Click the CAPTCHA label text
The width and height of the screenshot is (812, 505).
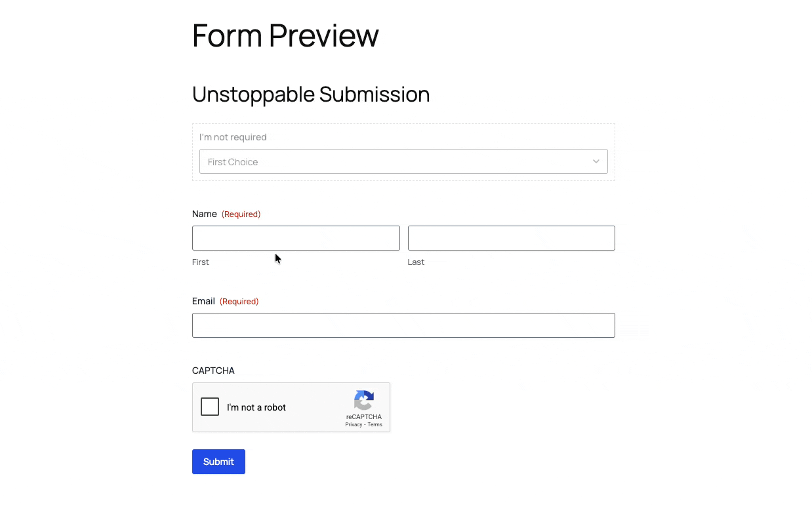tap(213, 371)
